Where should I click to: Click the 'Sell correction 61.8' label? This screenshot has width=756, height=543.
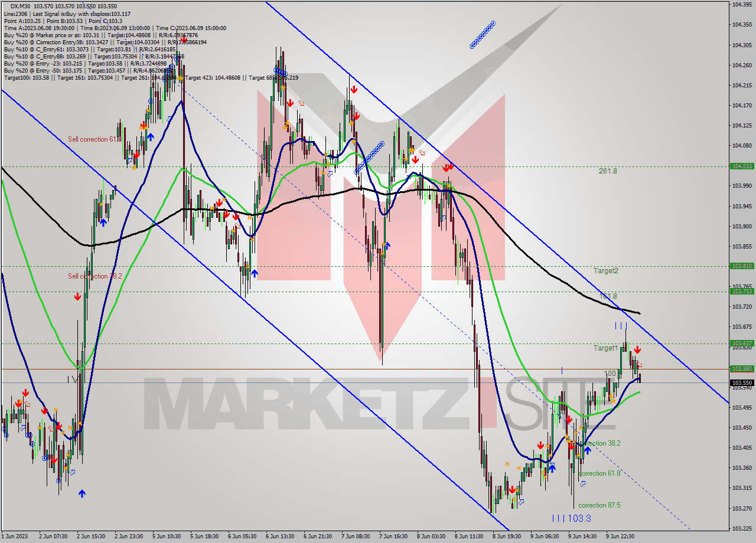click(94, 139)
